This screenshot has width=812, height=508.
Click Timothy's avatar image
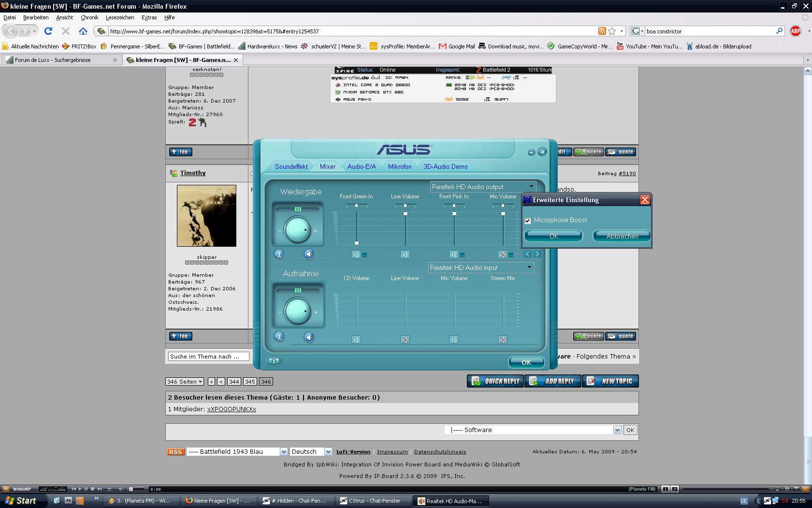(206, 216)
